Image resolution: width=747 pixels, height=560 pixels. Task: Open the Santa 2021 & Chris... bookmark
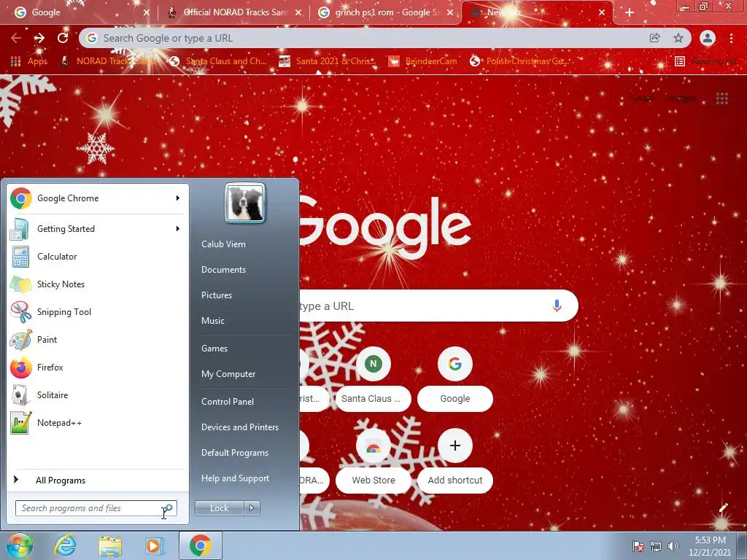[328, 61]
